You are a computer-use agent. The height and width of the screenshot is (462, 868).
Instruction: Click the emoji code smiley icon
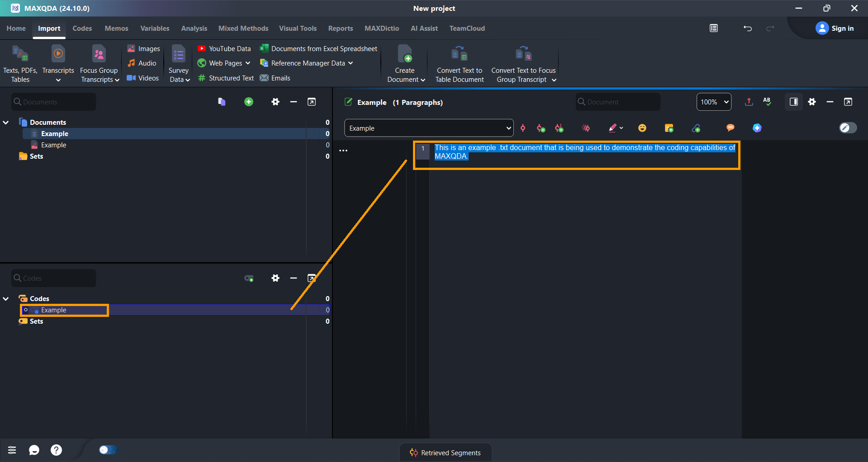(642, 128)
